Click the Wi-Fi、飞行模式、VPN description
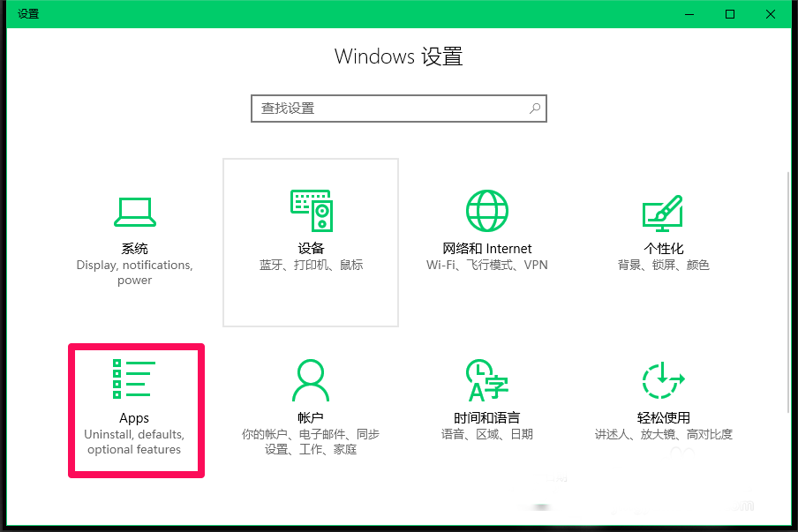 tap(487, 265)
